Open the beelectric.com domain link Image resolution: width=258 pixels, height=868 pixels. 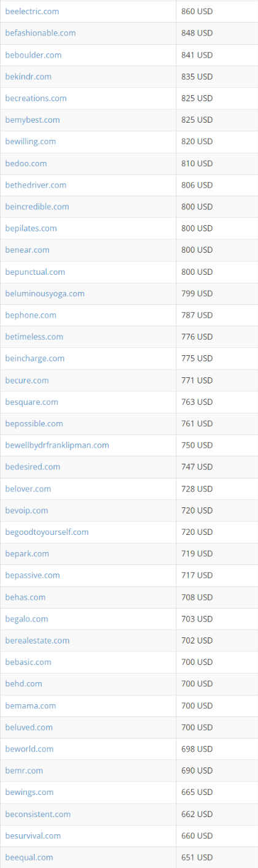pos(32,12)
